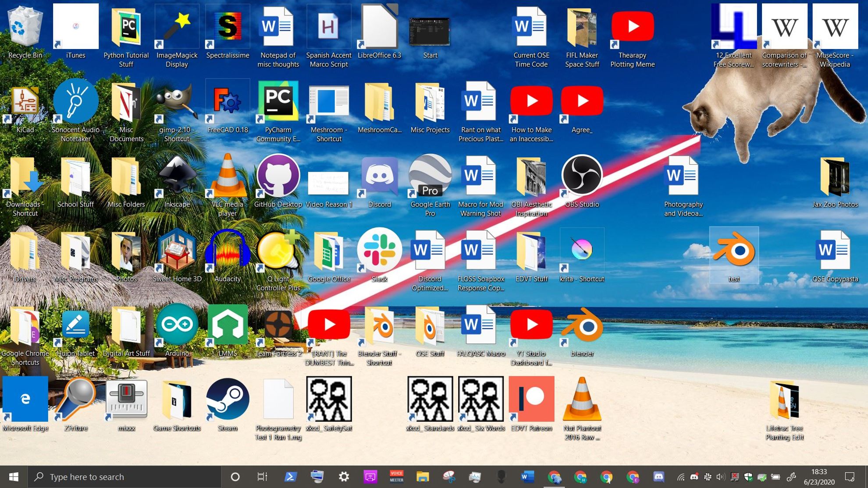Launch gimp-2.10 shortcut
Screen dimensions: 868x488
click(x=177, y=102)
